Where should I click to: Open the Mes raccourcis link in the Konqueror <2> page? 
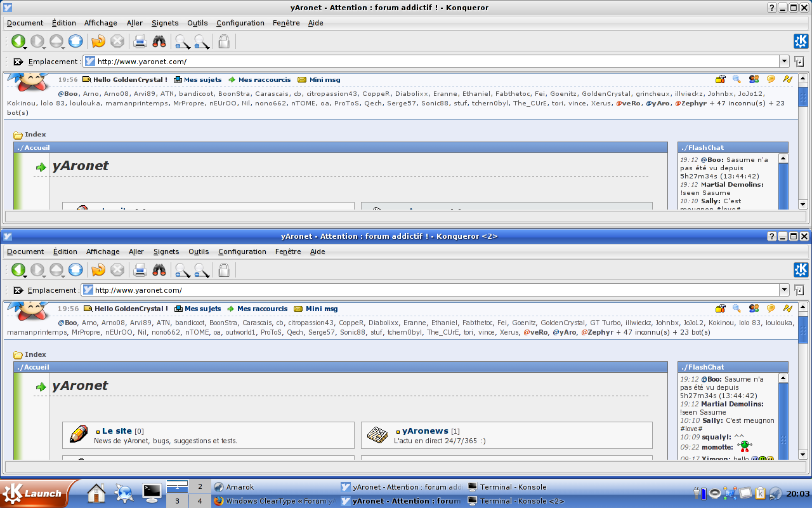pyautogui.click(x=262, y=309)
